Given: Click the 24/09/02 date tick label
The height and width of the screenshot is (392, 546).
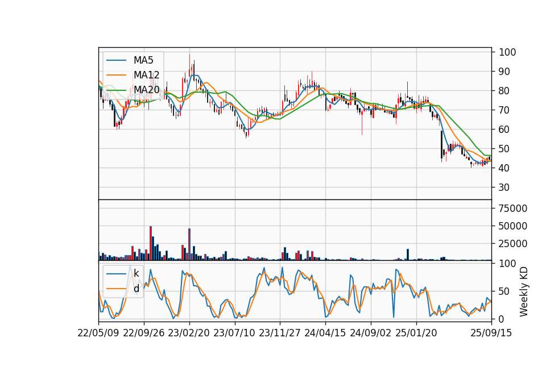Looking at the screenshot, I should click(x=370, y=333).
